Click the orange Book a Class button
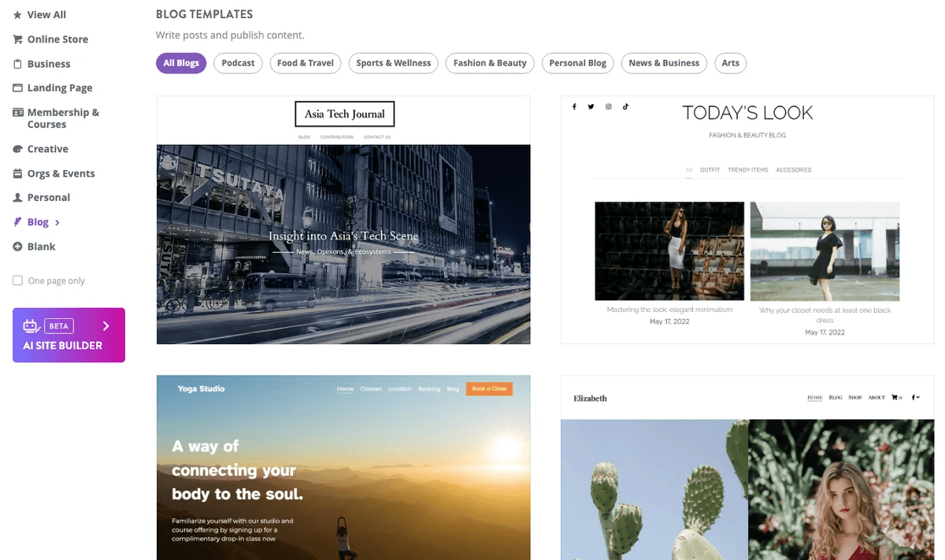 (x=489, y=388)
